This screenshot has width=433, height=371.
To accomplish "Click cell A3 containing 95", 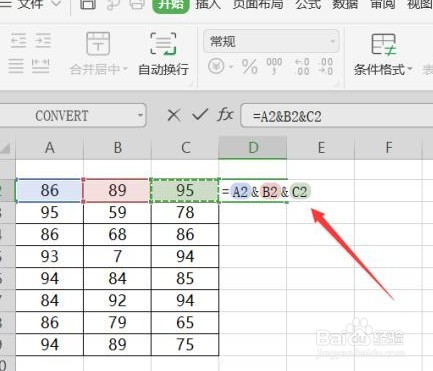I will coord(50,212).
